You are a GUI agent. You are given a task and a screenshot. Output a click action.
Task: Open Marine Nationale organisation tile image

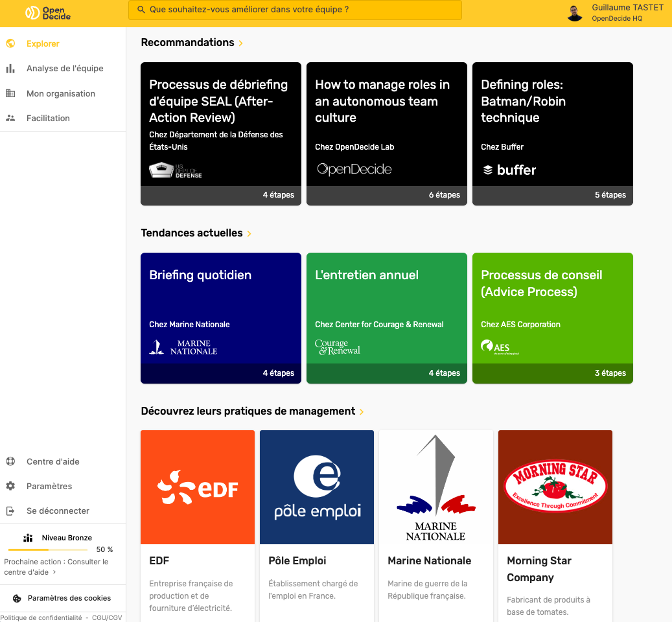click(436, 487)
